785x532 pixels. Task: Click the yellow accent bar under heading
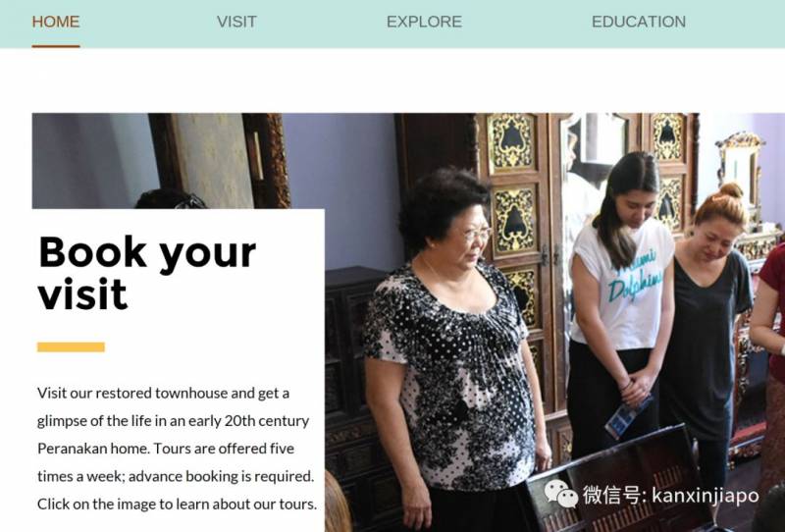[71, 347]
